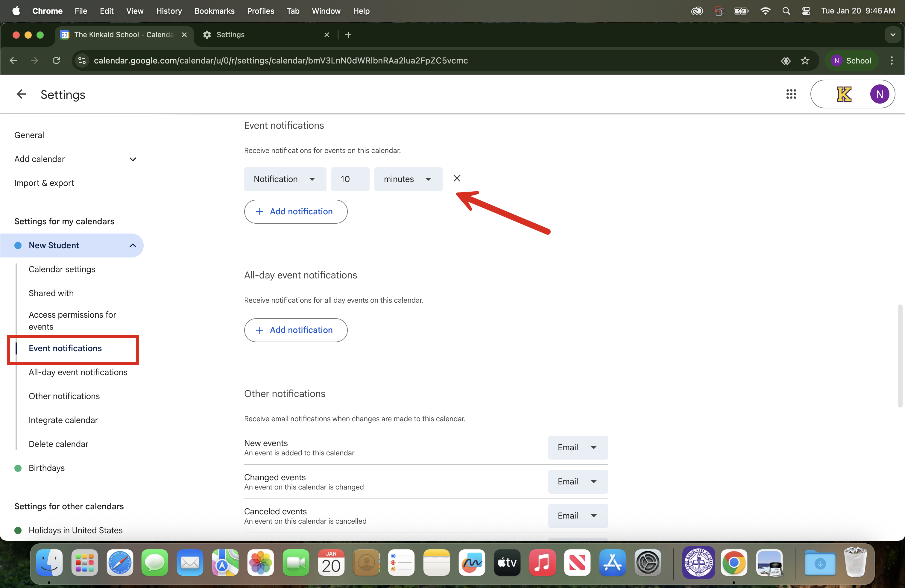Expand the Add calendar section
This screenshot has width=905, height=588.
[x=133, y=159]
